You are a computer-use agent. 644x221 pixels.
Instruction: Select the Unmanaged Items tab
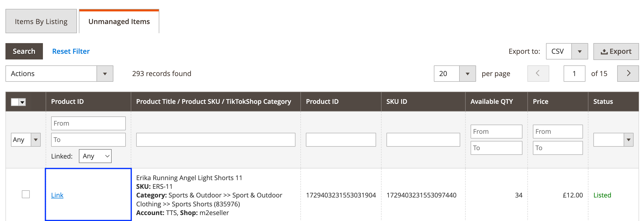[119, 22]
